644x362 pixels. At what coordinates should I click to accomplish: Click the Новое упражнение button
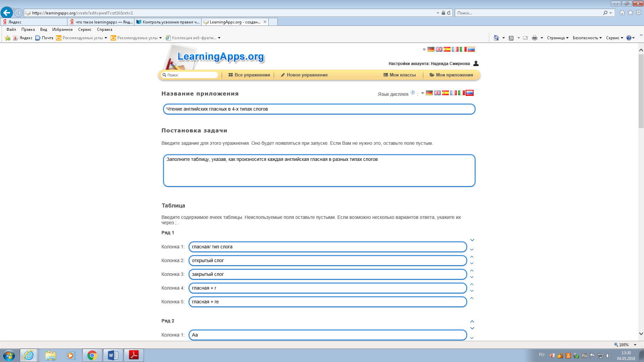304,75
